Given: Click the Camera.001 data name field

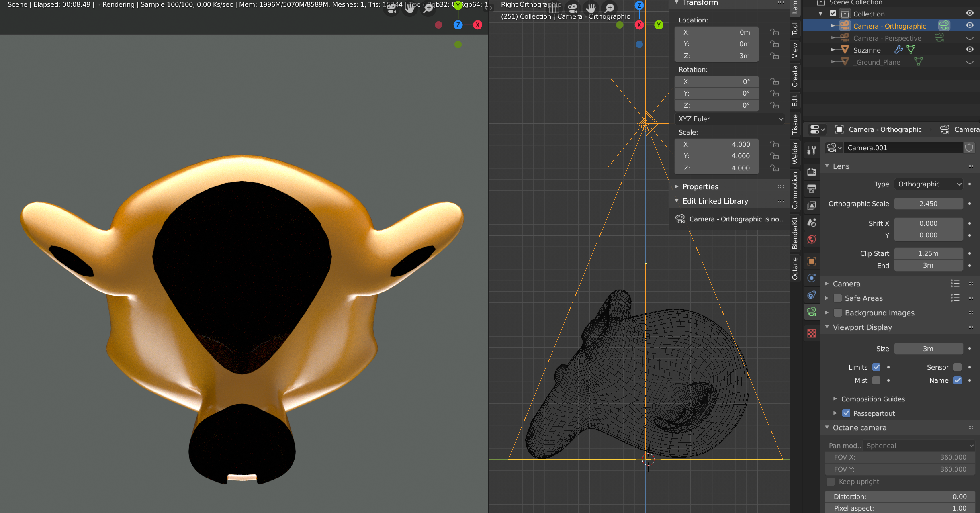Looking at the screenshot, I should click(x=902, y=148).
